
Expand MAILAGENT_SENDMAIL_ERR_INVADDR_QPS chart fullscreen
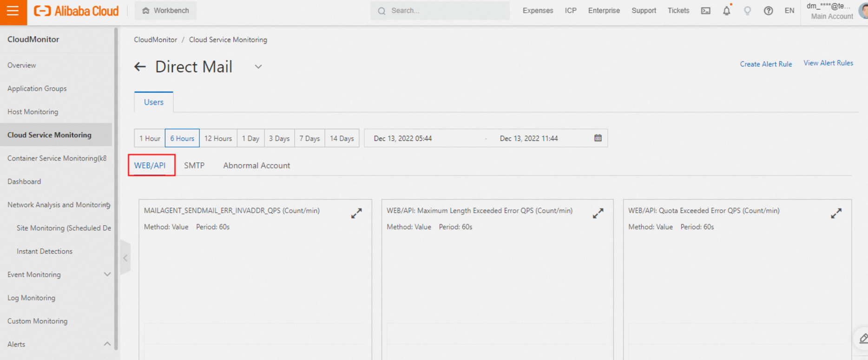pos(356,213)
